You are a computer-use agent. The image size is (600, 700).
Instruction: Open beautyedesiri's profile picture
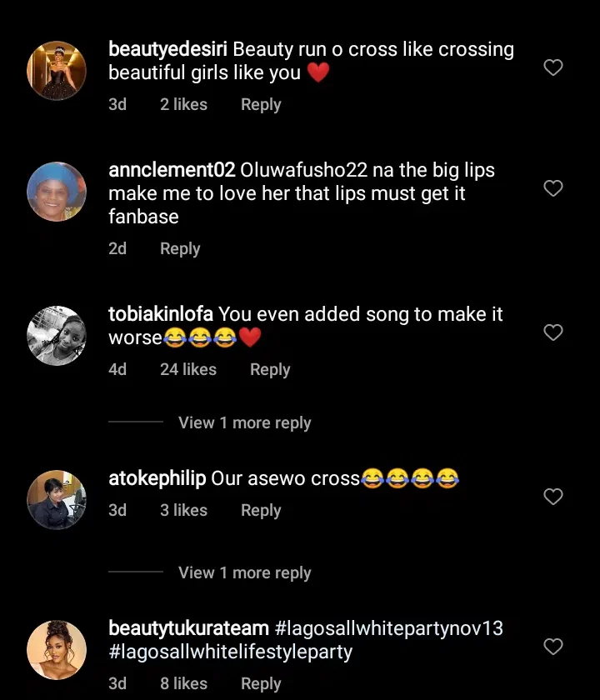click(57, 70)
